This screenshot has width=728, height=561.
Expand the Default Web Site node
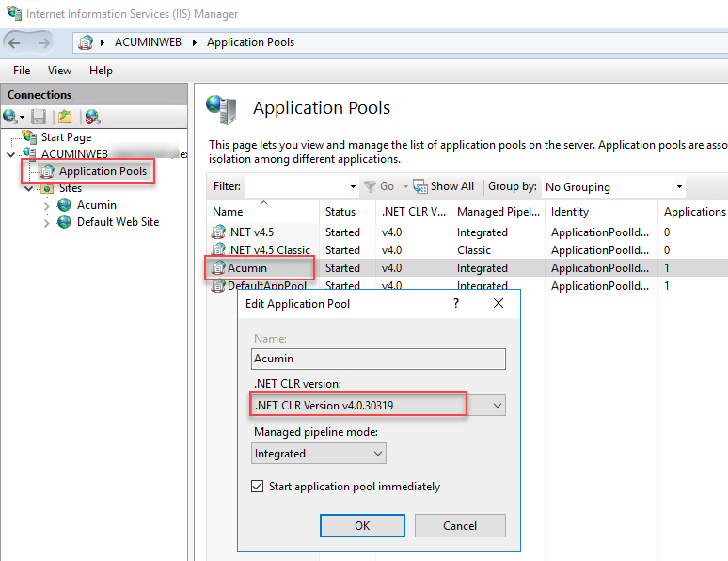pos(46,223)
